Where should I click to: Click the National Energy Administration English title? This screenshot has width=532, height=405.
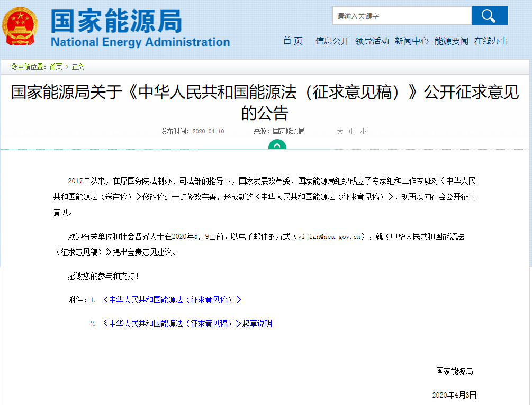coord(140,42)
